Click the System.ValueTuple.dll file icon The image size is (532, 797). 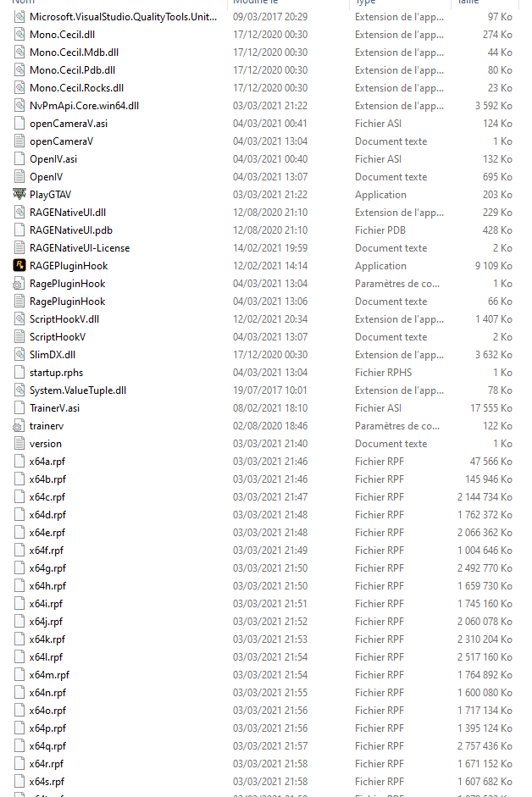coord(19,390)
